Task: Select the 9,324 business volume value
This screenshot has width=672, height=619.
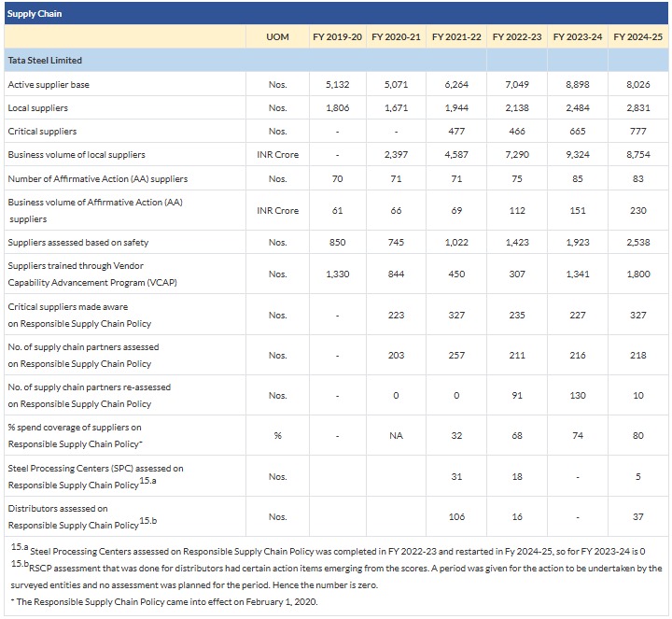Action: (577, 155)
